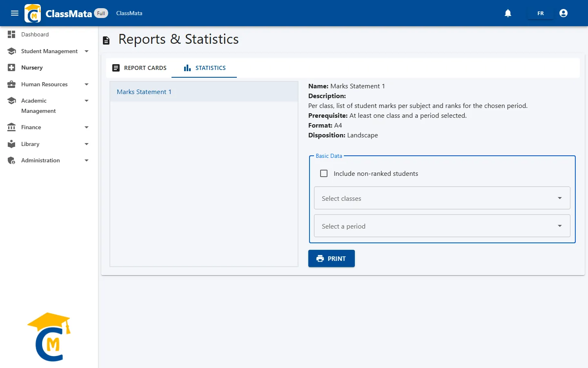Select the Statistics tab
This screenshot has height=368, width=588.
point(205,68)
